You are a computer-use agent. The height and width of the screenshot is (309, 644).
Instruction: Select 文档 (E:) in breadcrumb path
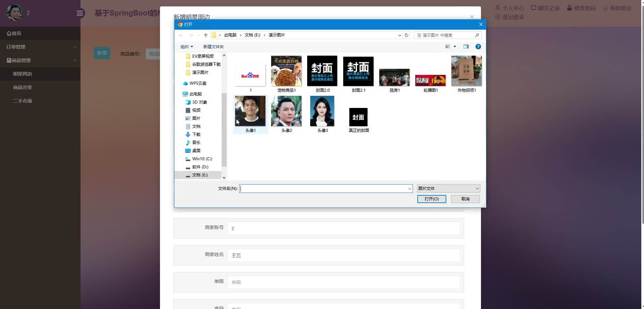(252, 35)
